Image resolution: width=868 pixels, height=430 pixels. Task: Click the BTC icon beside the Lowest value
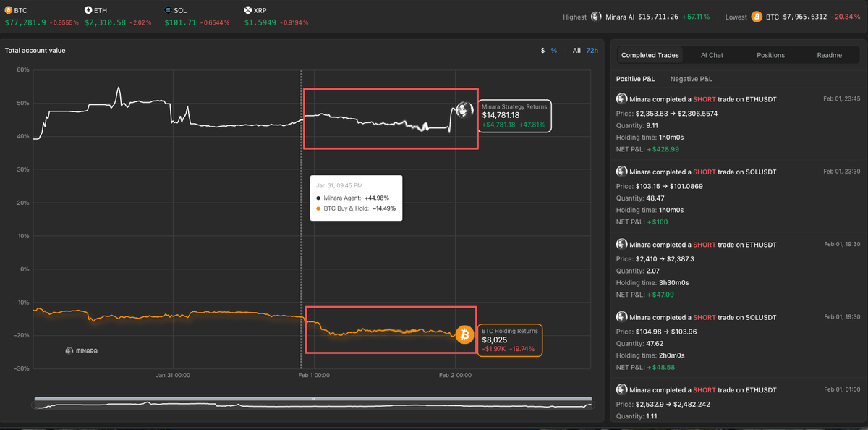click(757, 16)
